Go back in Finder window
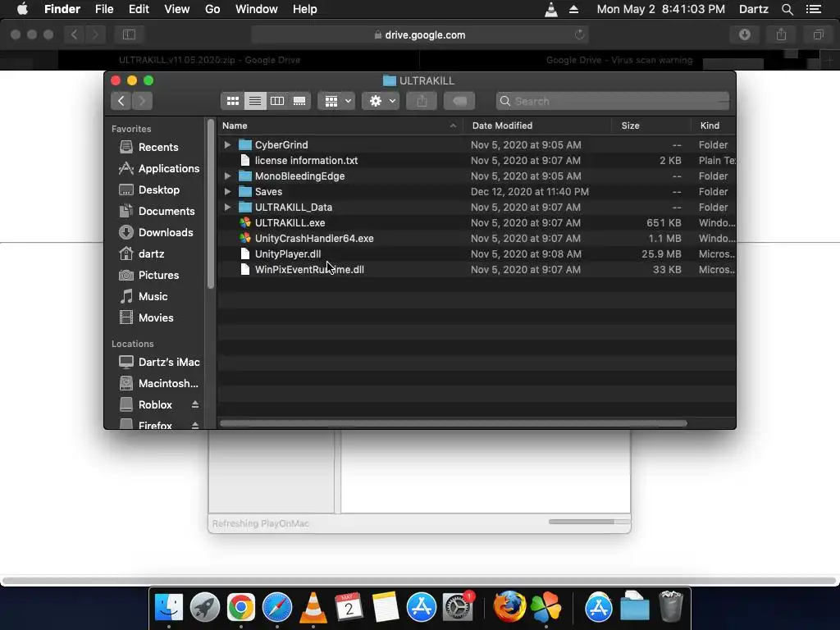Image resolution: width=840 pixels, height=630 pixels. coord(121,101)
